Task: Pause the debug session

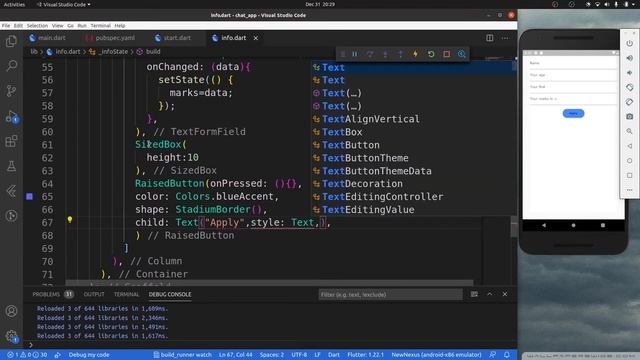Action: (355, 54)
